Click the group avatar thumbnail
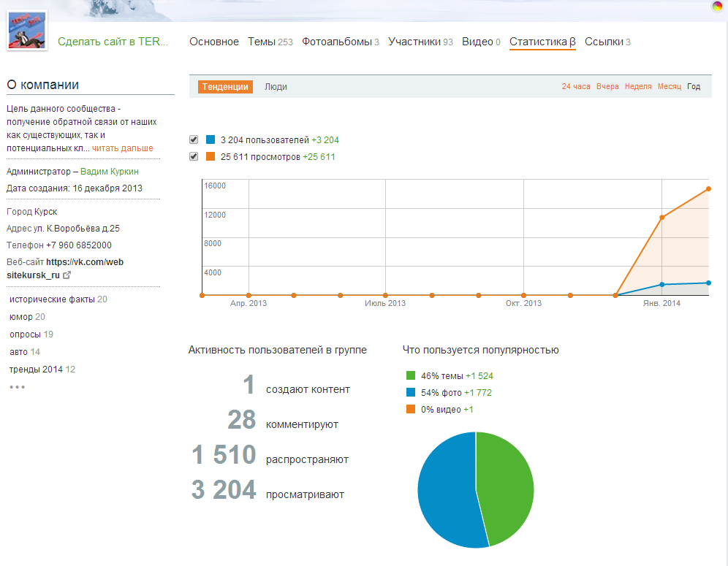 pyautogui.click(x=27, y=30)
